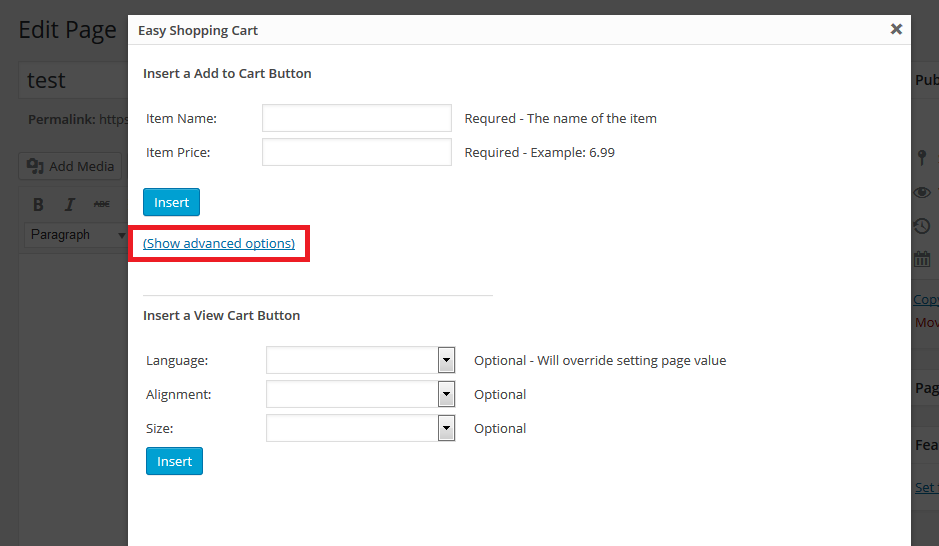Click the Copy link in the sidebar
This screenshot has height=546, width=939.
click(926, 299)
